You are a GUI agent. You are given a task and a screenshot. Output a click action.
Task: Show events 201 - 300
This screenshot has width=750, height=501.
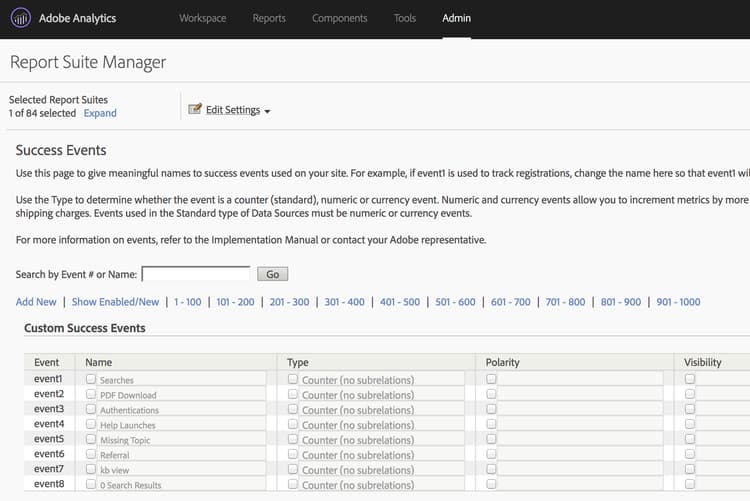click(x=289, y=302)
